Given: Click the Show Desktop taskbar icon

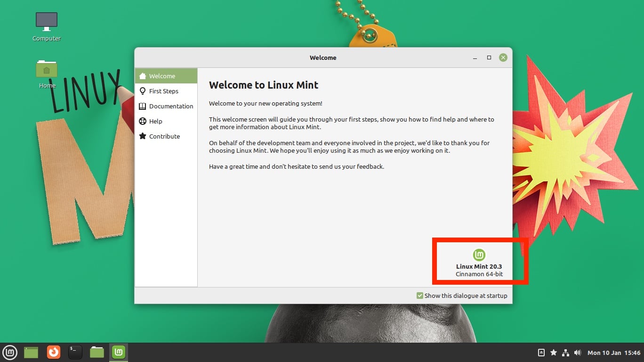Looking at the screenshot, I should [x=31, y=352].
